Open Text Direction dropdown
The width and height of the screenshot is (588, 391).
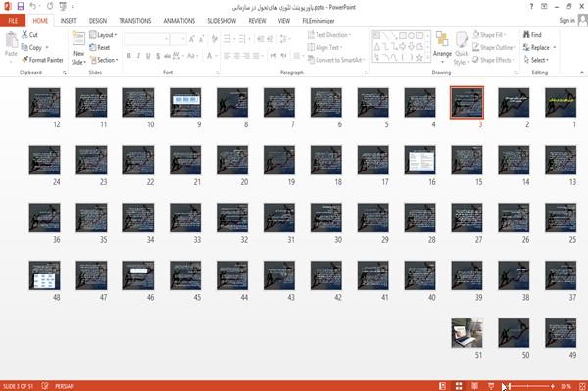(x=329, y=35)
